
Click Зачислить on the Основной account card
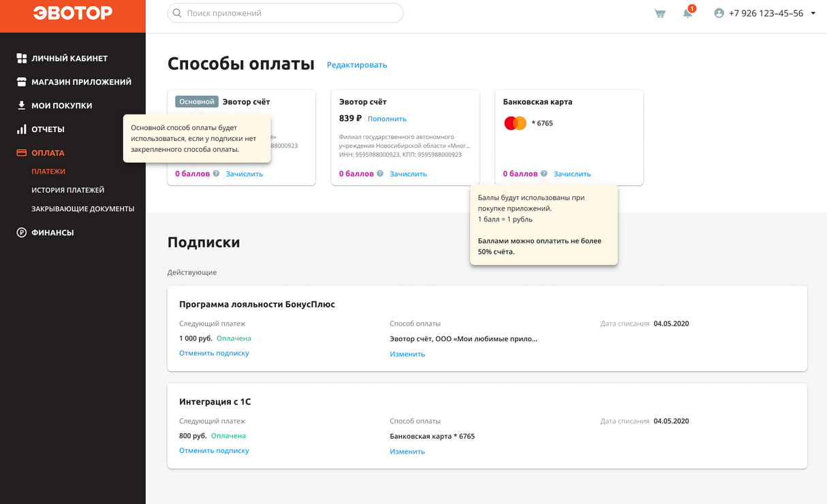(x=245, y=174)
